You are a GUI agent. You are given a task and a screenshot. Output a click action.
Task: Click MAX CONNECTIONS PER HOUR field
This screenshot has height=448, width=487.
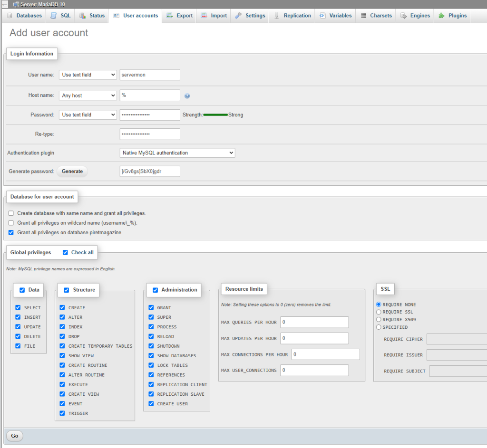click(325, 354)
